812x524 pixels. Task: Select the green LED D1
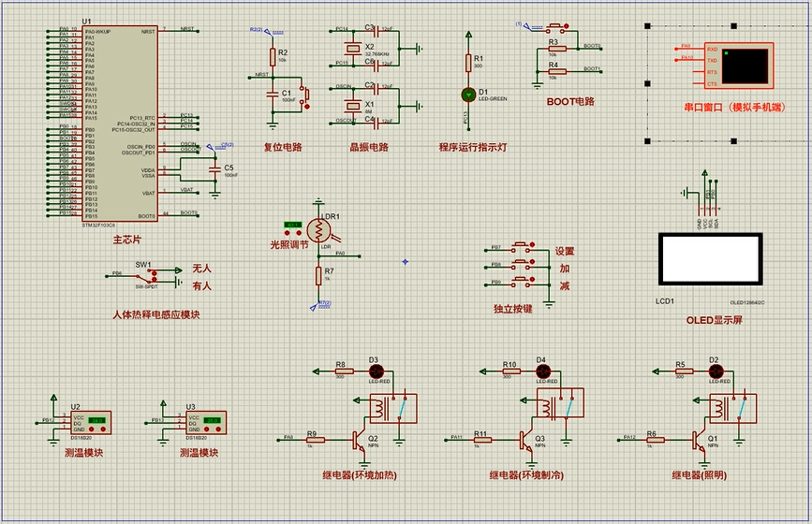pyautogui.click(x=467, y=94)
